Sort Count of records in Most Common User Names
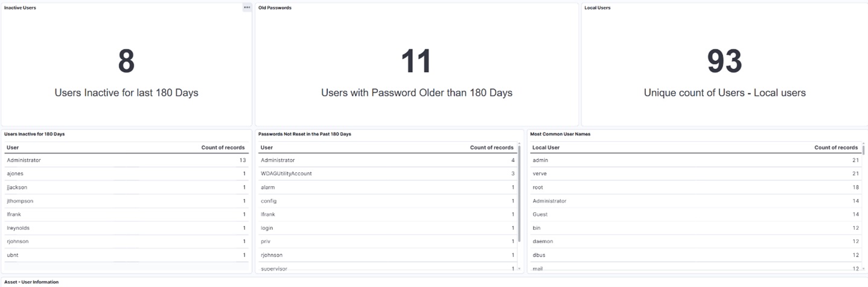The width and height of the screenshot is (868, 287). (835, 147)
